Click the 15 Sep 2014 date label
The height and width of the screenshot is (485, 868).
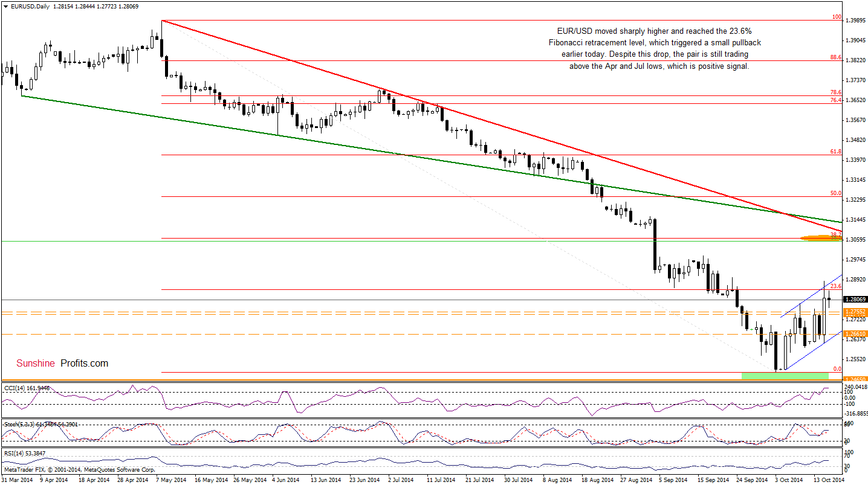click(712, 480)
